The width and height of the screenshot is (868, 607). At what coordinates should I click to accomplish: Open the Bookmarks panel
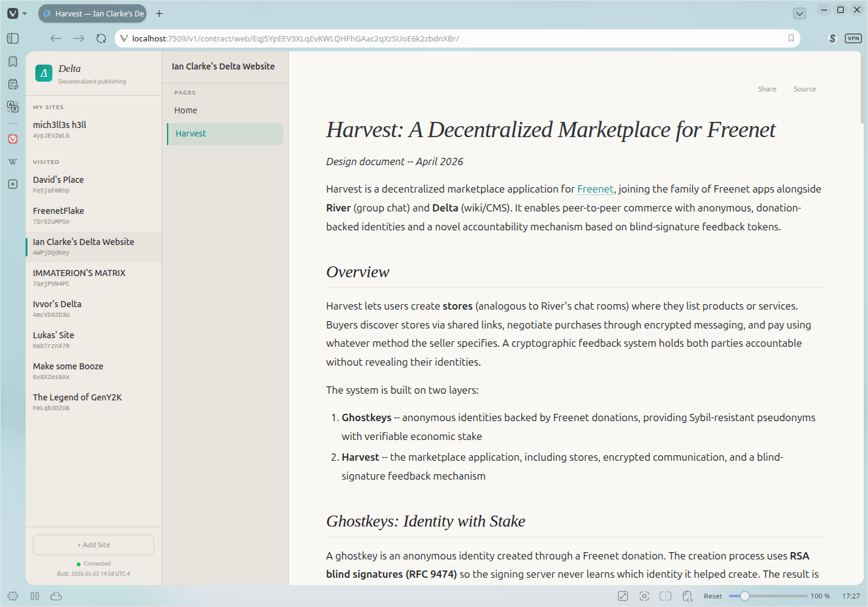pos(13,62)
